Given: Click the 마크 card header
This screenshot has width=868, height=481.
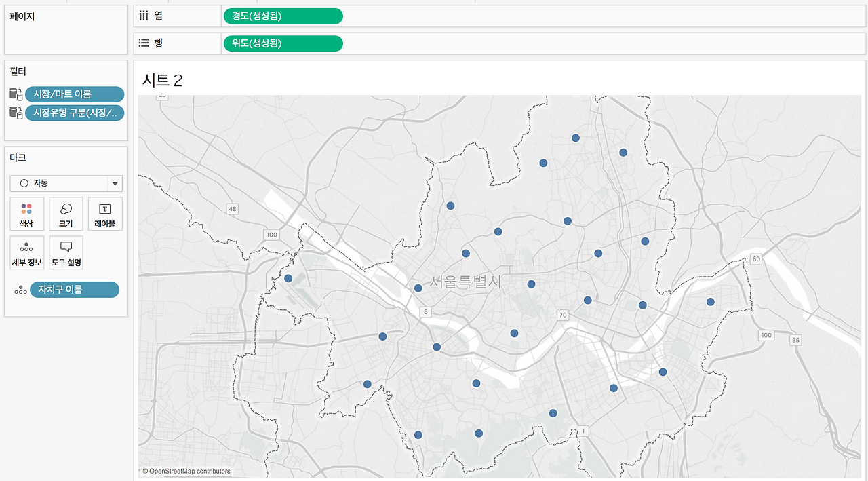Looking at the screenshot, I should [x=18, y=157].
